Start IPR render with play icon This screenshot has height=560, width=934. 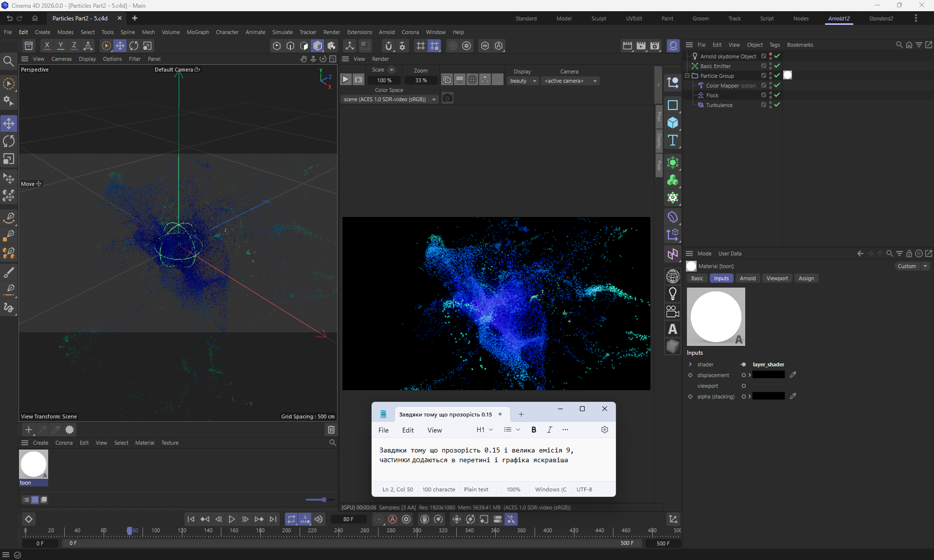345,80
